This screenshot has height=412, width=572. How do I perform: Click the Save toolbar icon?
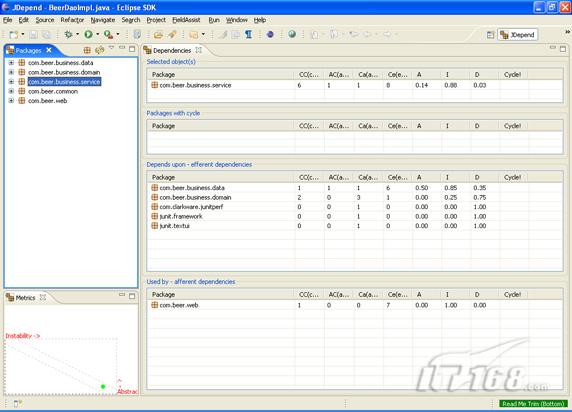click(34, 35)
